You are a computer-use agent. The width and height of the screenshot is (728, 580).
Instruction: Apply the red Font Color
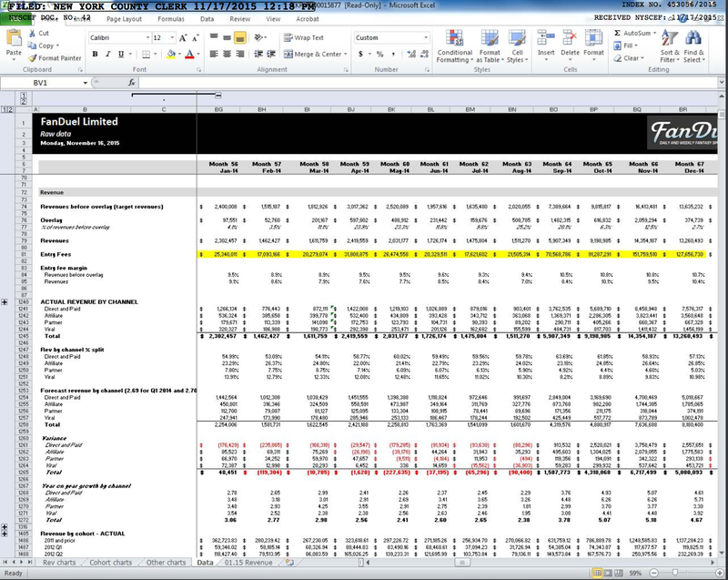point(189,55)
